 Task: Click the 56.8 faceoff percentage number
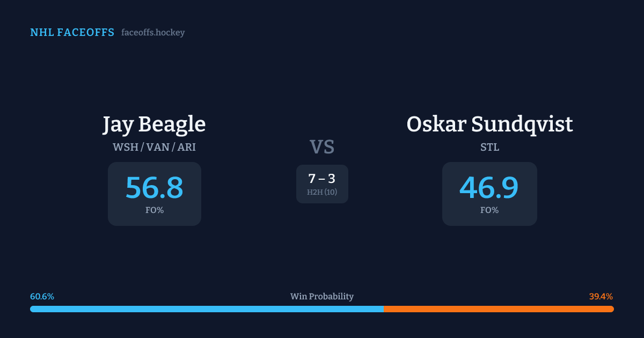[x=154, y=188]
